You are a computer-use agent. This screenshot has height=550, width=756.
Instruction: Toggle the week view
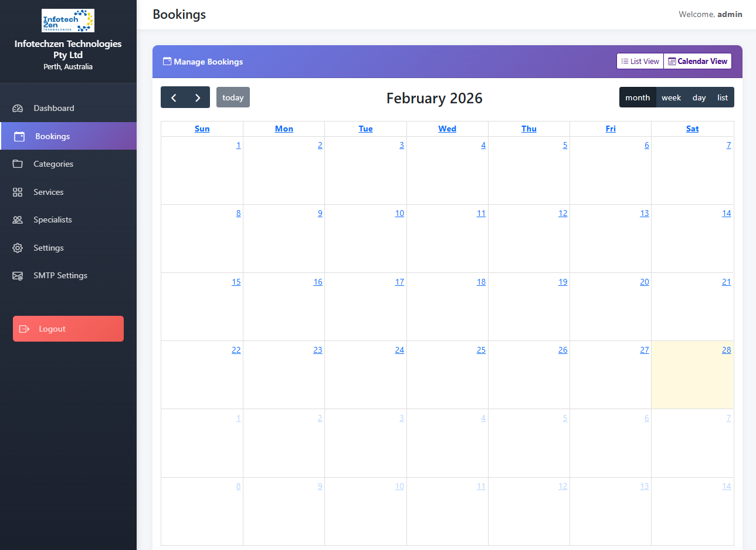click(x=671, y=97)
